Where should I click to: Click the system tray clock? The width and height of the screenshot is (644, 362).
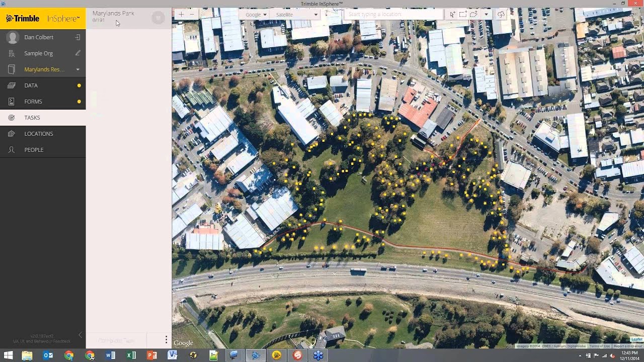coord(630,355)
